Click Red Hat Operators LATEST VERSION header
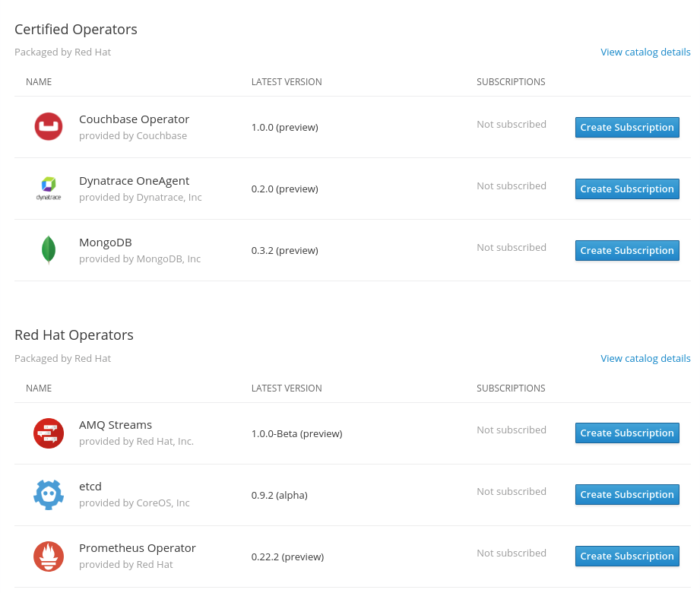700x593 pixels. coord(287,388)
